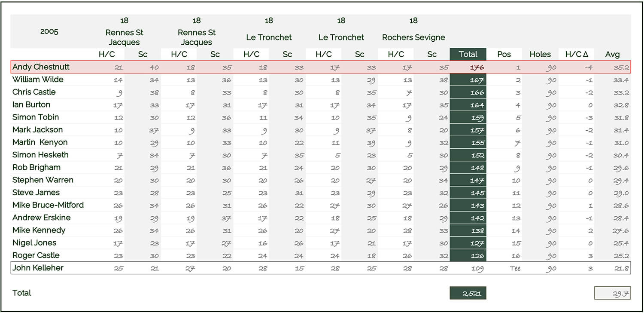Image resolution: width=644 pixels, height=313 pixels.
Task: Select Nigel Jones in the table
Action: (34, 242)
